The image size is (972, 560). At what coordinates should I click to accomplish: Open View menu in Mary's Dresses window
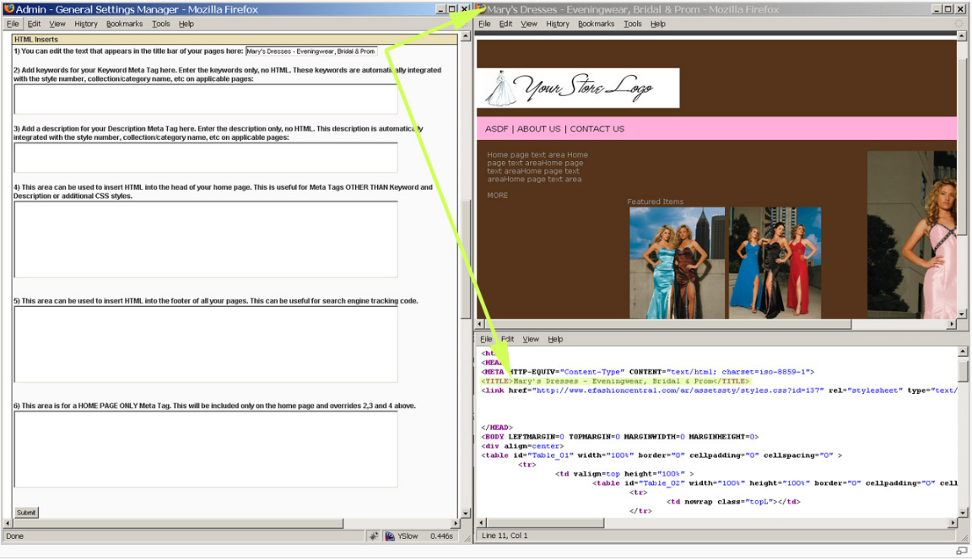[x=529, y=24]
